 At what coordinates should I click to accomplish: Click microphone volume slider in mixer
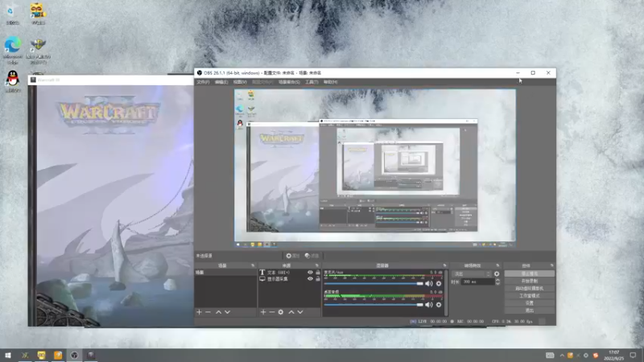[374, 284]
